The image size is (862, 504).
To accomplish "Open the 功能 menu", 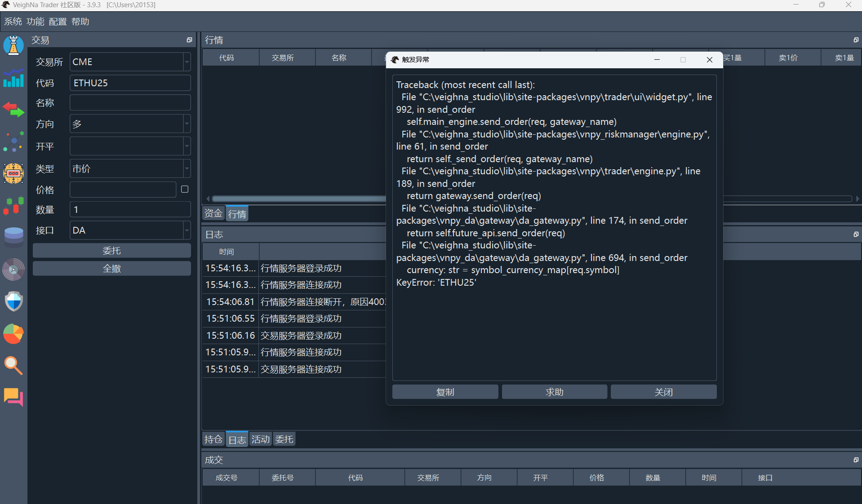I will coord(35,22).
